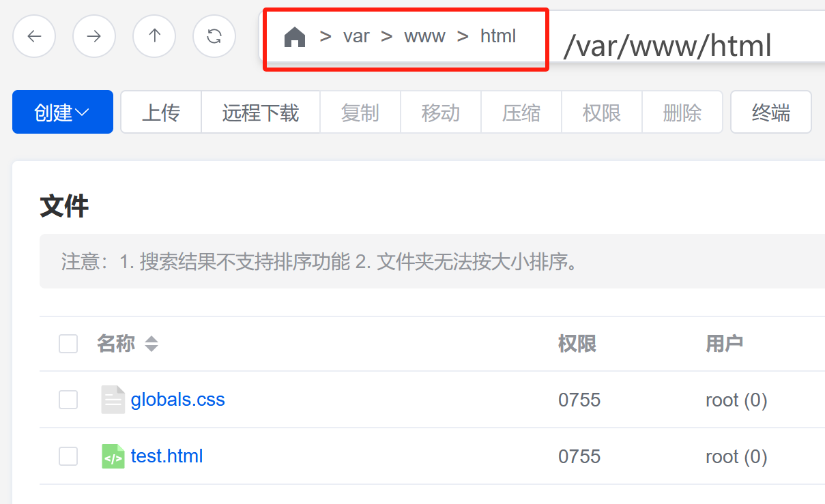Image resolution: width=825 pixels, height=504 pixels.
Task: Click the test.html file icon
Action: pyautogui.click(x=113, y=456)
